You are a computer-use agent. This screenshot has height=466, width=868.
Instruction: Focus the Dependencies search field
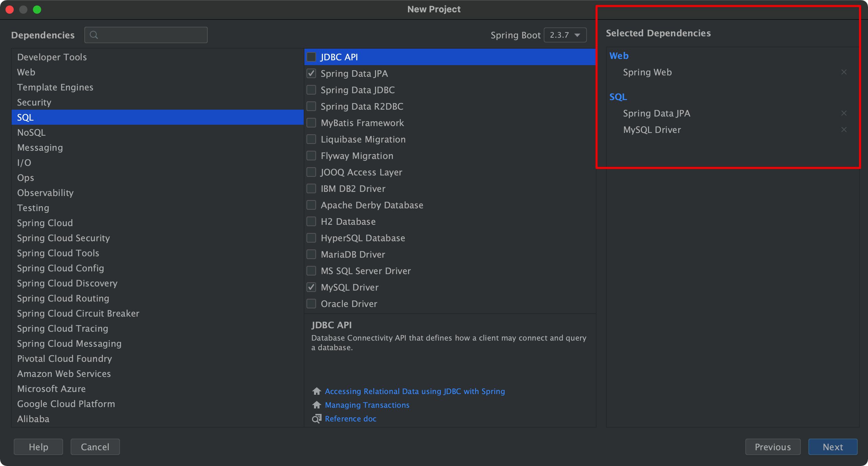(151, 35)
